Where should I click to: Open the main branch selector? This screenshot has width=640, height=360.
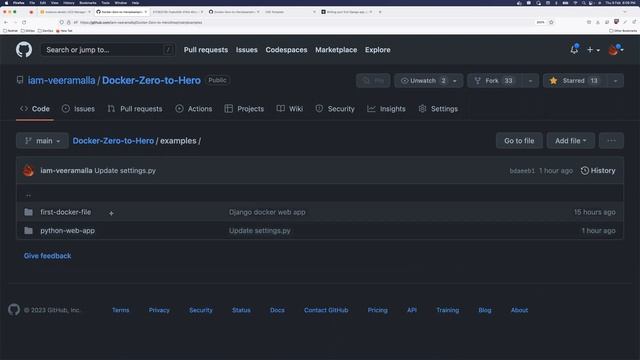[x=42, y=141]
